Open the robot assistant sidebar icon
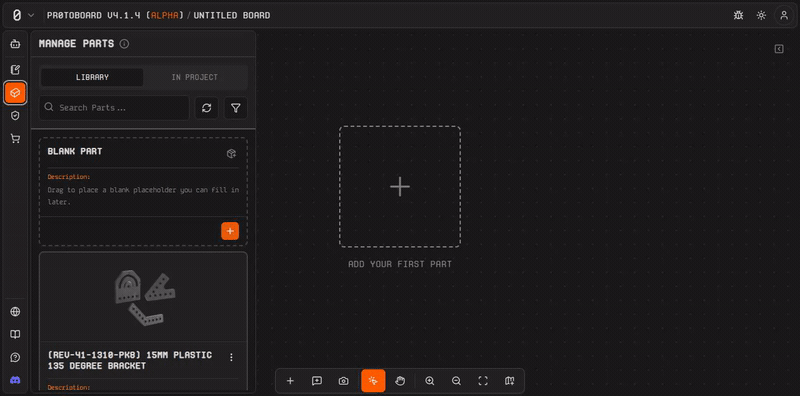The image size is (800, 396). [15, 44]
